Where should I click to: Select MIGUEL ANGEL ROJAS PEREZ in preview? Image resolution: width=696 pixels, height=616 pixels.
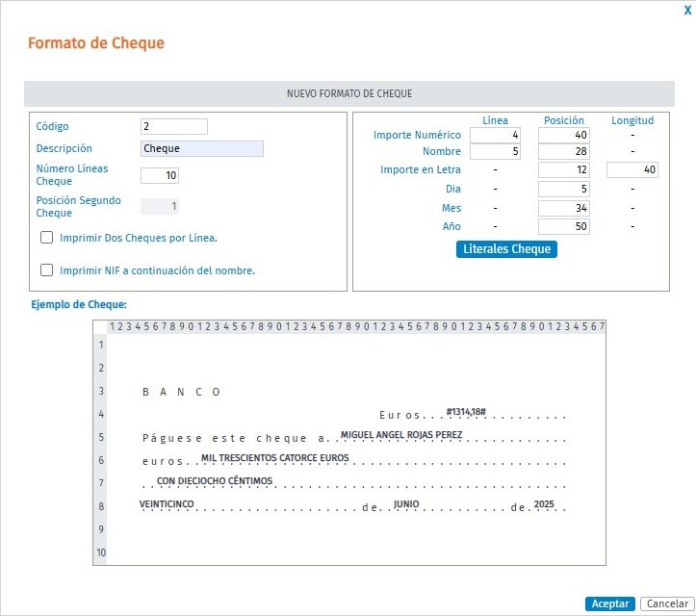tap(401, 435)
